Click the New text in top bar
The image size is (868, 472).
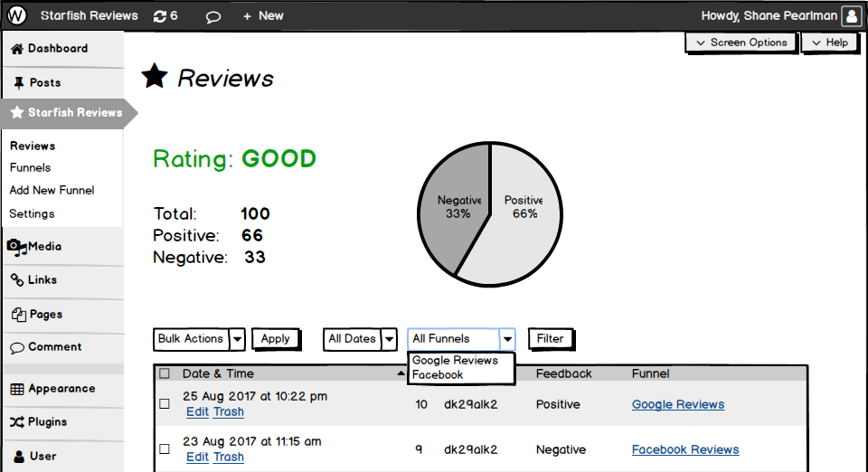tap(271, 16)
